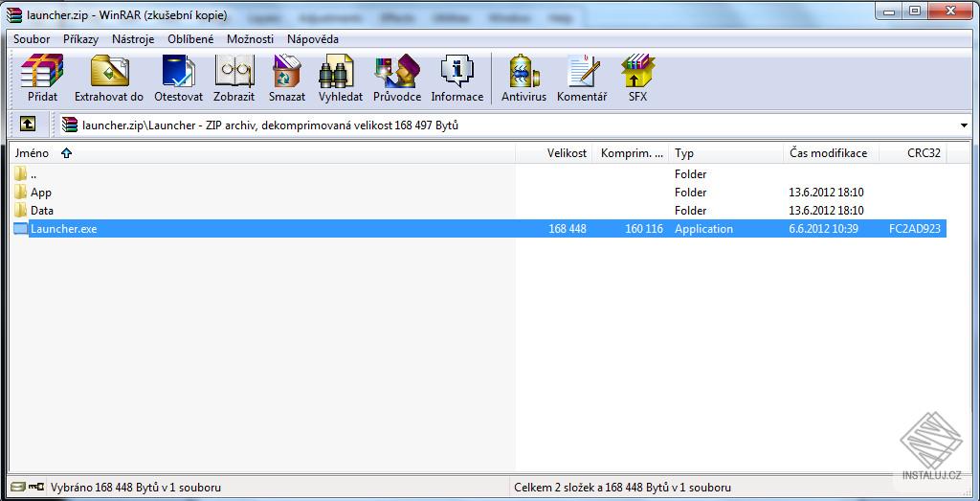Open the Nápověda menu
This screenshot has height=501, width=980.
(313, 38)
